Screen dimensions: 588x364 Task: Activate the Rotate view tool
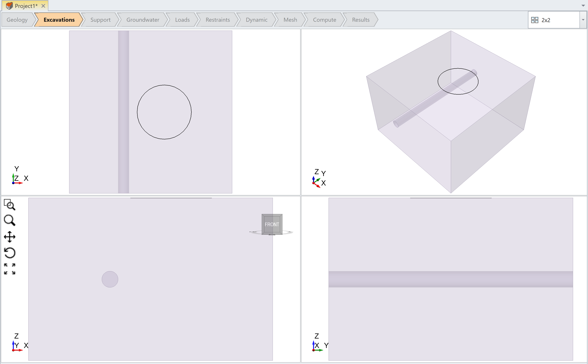[x=10, y=253]
